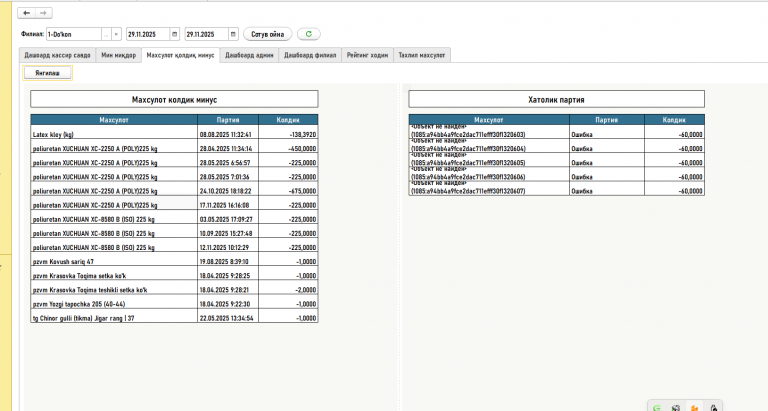The width and height of the screenshot is (768, 411).
Task: Open the Дашборд филиал tab
Action: click(310, 55)
